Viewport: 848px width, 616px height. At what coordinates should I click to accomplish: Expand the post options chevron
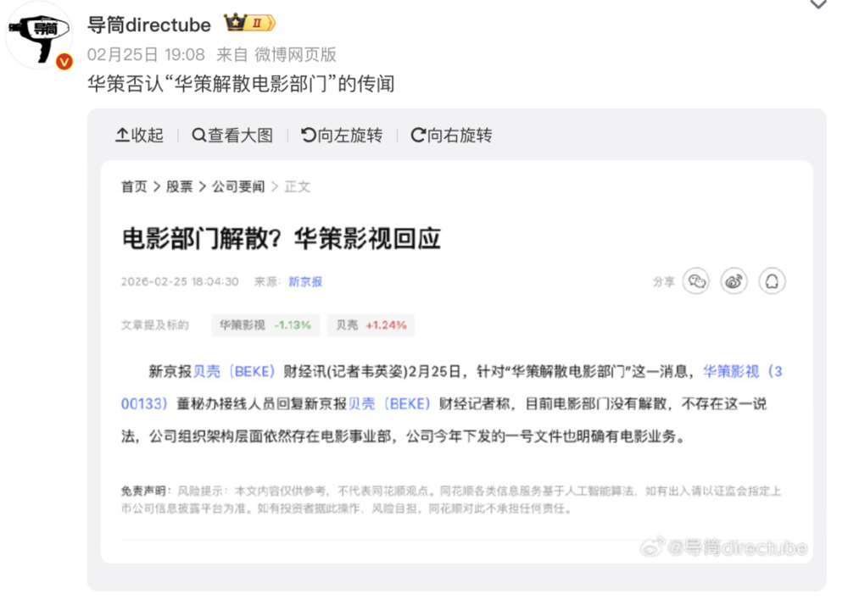coord(818,5)
